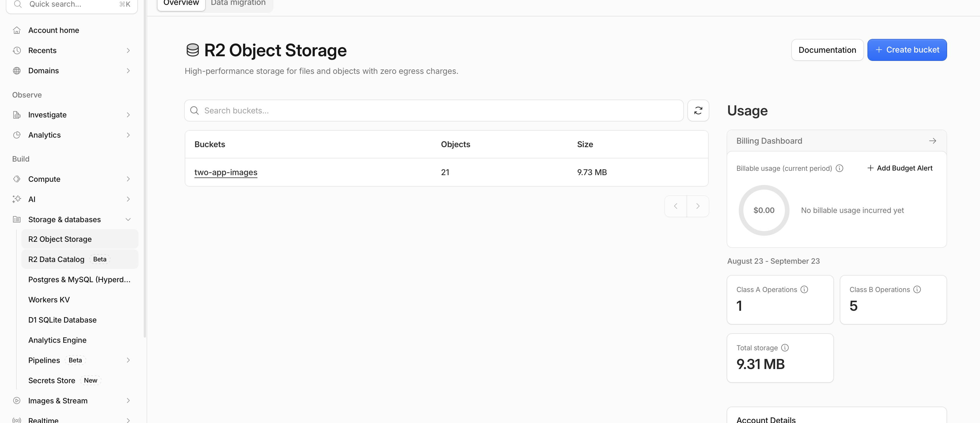Click the AI sparkle icon
The image size is (980, 423).
[17, 199]
